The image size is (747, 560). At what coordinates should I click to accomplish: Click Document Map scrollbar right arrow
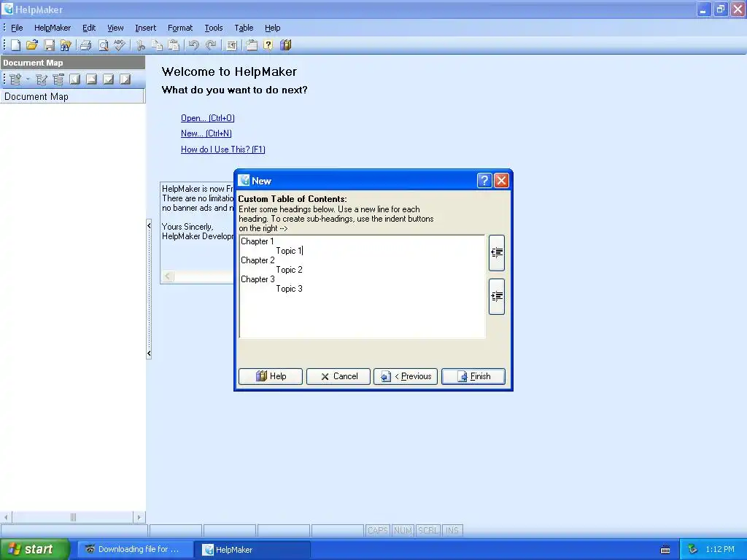(139, 517)
